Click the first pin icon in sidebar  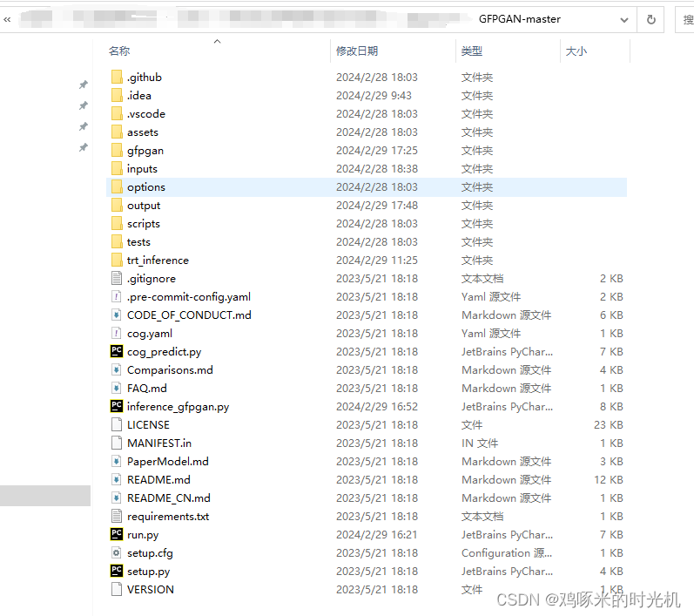click(84, 85)
